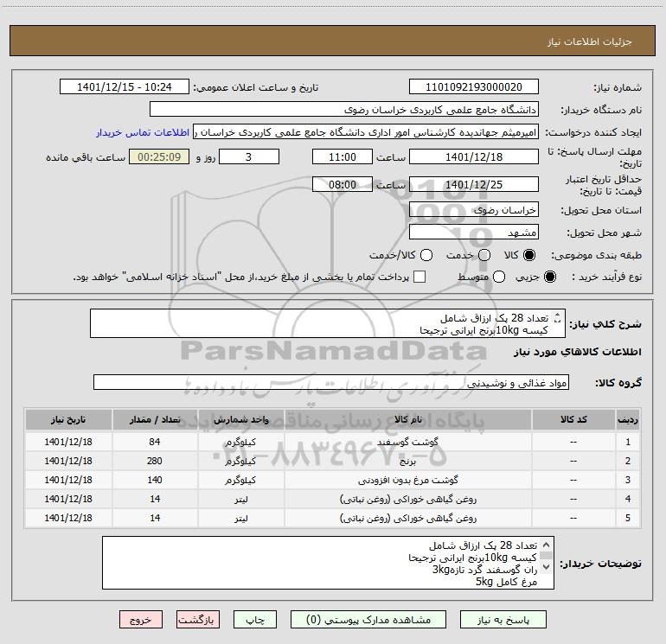This screenshot has width=666, height=644.
Task: Click the توضیحات خریدار text area
Action: coord(328,563)
